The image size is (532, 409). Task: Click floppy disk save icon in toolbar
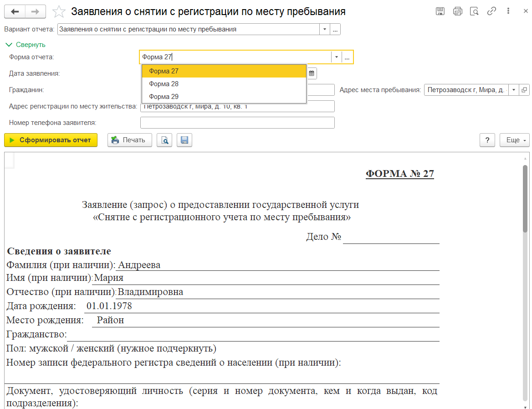point(184,140)
